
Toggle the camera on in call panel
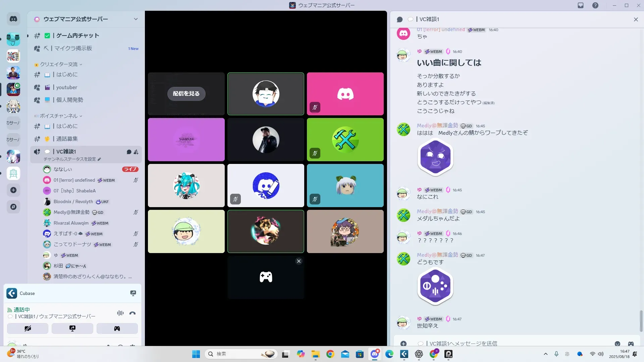coord(28,328)
